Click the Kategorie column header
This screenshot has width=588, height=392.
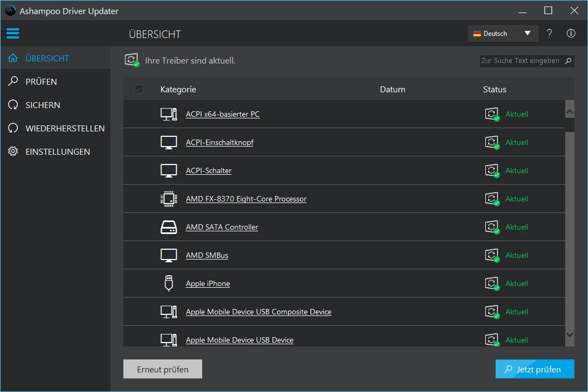[178, 89]
